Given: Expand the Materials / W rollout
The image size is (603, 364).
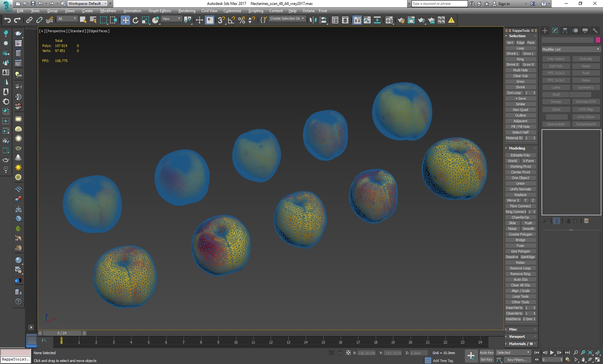Looking at the screenshot, I should (x=521, y=344).
